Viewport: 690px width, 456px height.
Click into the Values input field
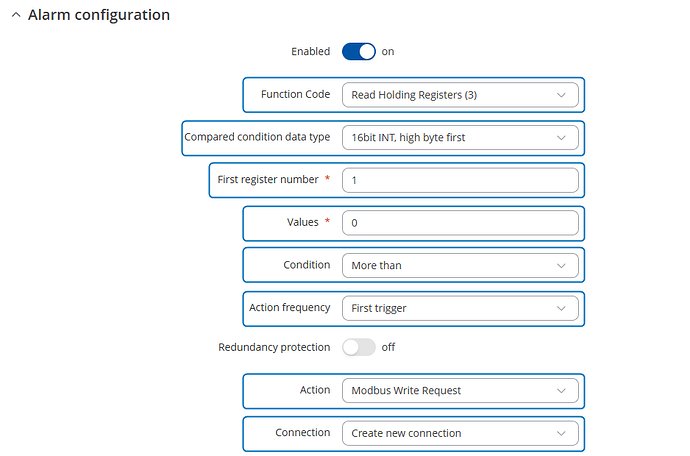(x=460, y=223)
